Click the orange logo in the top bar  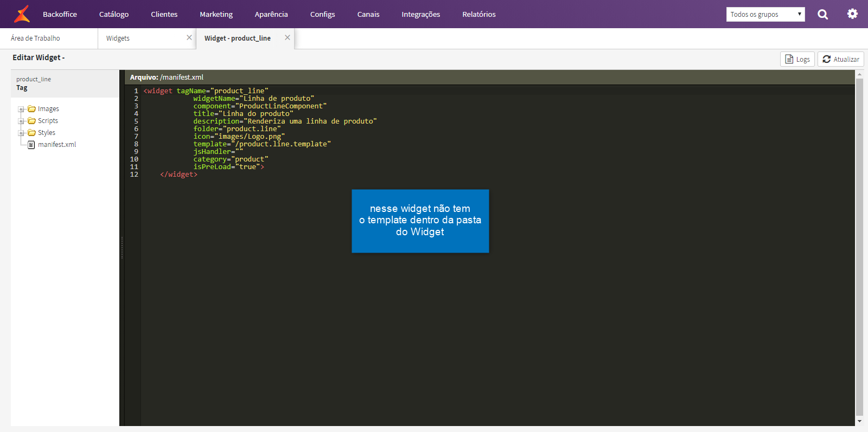pyautogui.click(x=22, y=14)
